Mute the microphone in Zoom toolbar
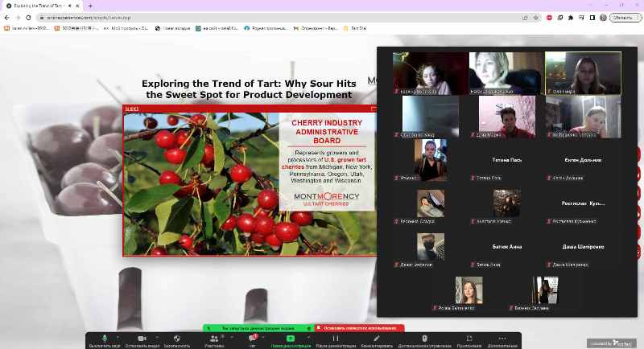Screen dimensions: 644x349 click(x=105, y=339)
